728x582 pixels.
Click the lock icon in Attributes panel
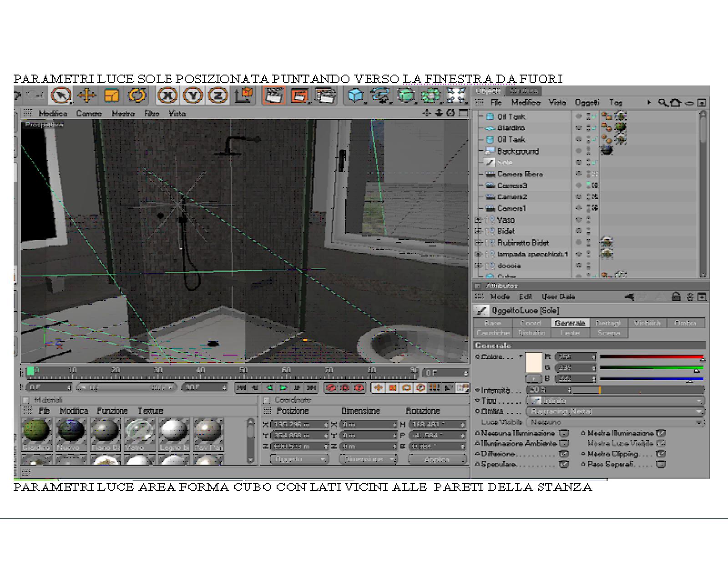point(676,297)
